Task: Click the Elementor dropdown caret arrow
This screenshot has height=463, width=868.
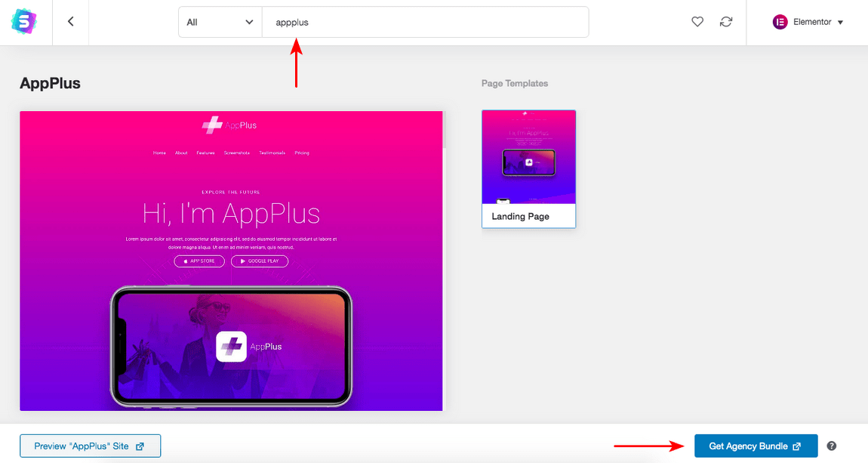Action: click(840, 22)
